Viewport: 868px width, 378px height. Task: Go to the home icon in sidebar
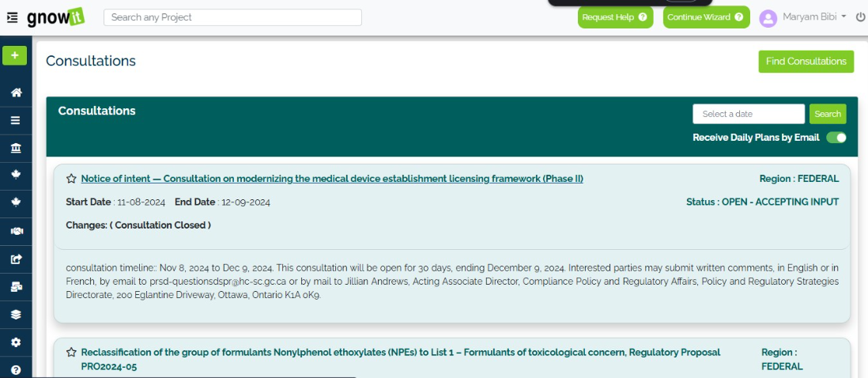pos(16,93)
